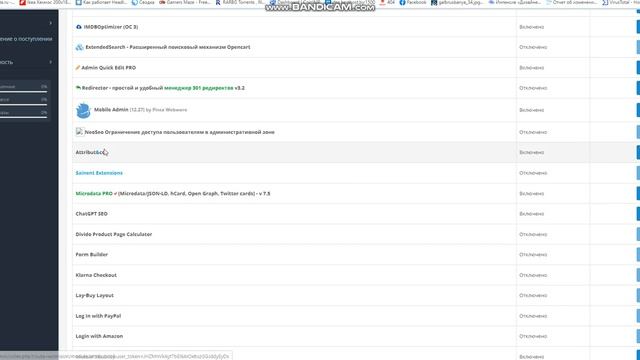This screenshot has width=640, height=360.
Task: Click the green Microdata PRO module name
Action: (x=94, y=193)
